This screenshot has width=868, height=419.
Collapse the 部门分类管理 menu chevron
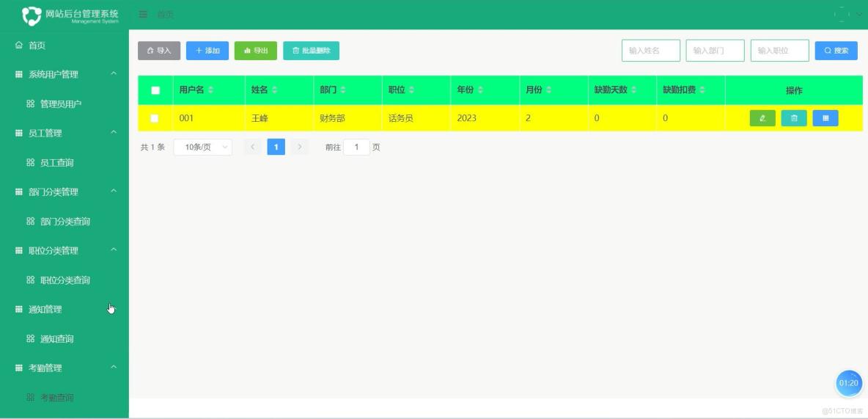114,192
